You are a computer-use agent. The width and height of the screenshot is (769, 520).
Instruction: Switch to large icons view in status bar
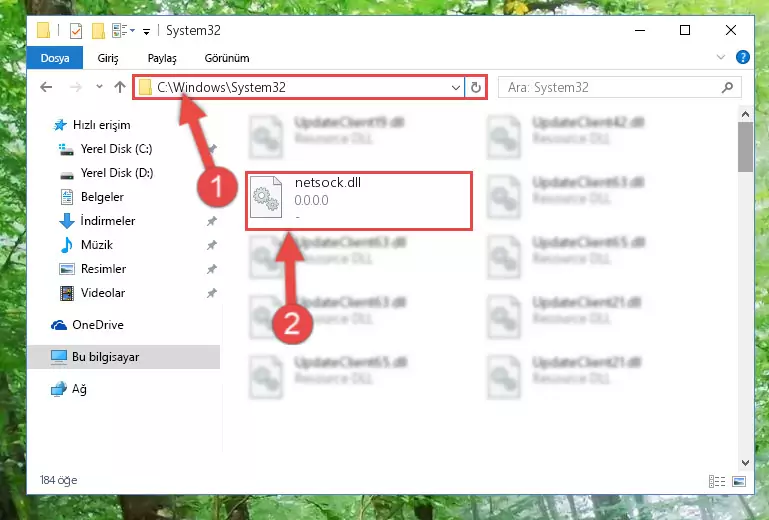739,481
